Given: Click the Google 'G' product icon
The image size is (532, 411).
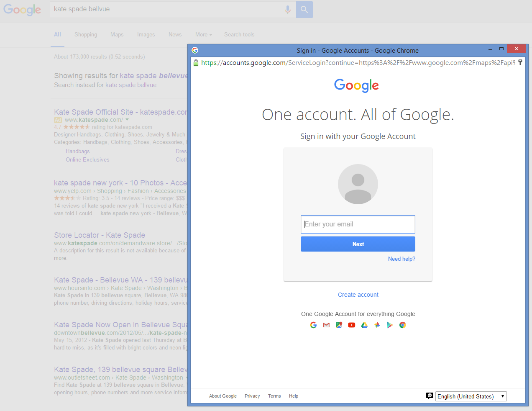Looking at the screenshot, I should pyautogui.click(x=313, y=325).
